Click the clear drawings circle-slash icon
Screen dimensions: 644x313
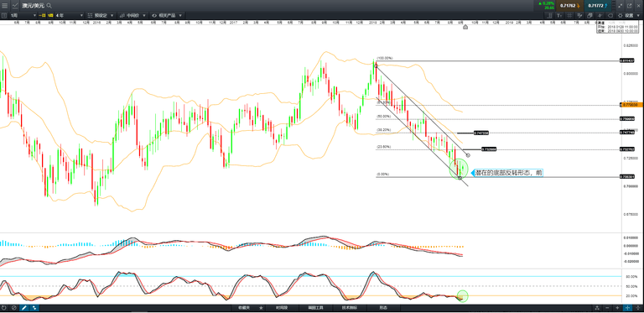(x=13, y=308)
